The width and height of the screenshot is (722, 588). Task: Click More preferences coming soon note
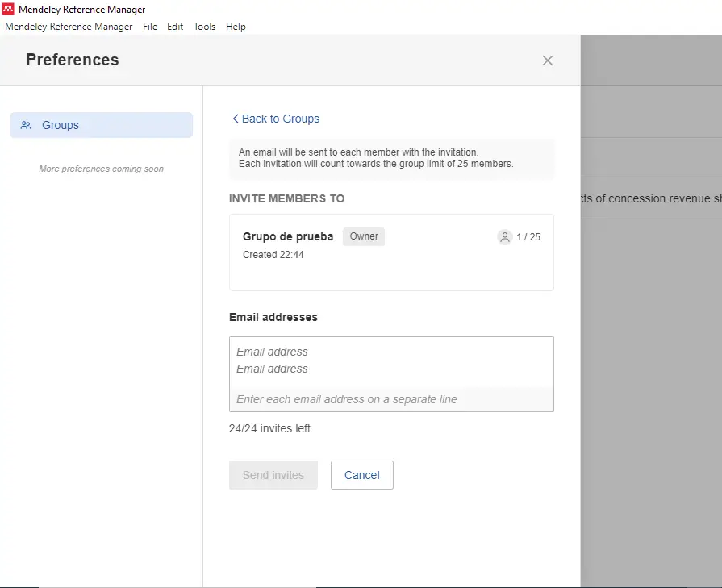pos(102,169)
